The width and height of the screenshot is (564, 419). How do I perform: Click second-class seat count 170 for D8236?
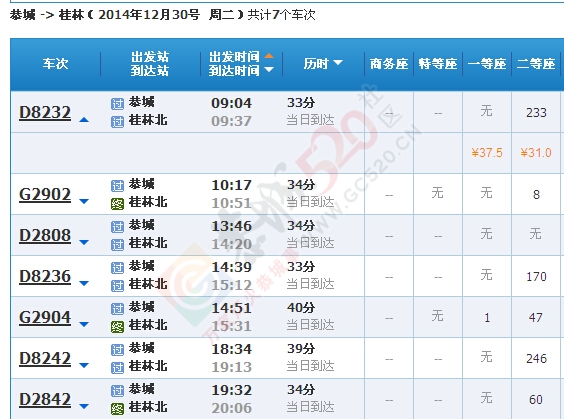pyautogui.click(x=536, y=277)
